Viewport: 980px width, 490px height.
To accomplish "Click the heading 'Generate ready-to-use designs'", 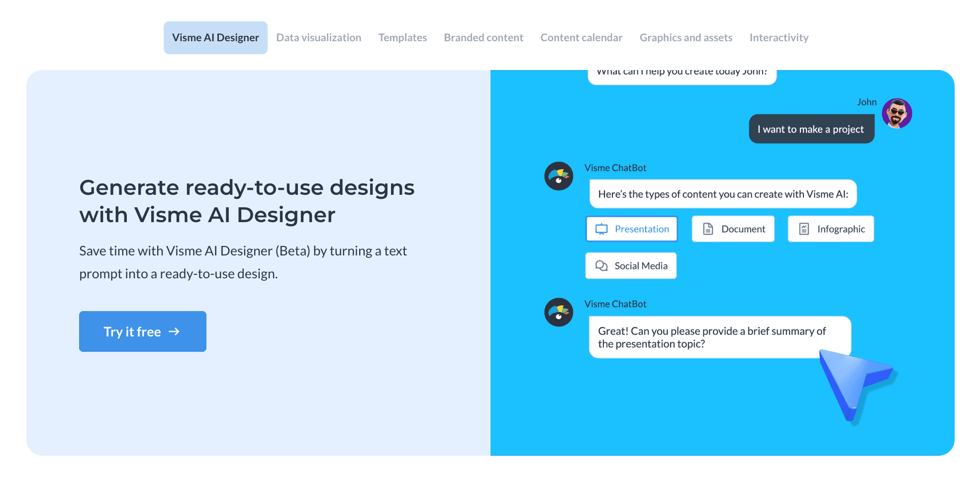I will click(247, 201).
